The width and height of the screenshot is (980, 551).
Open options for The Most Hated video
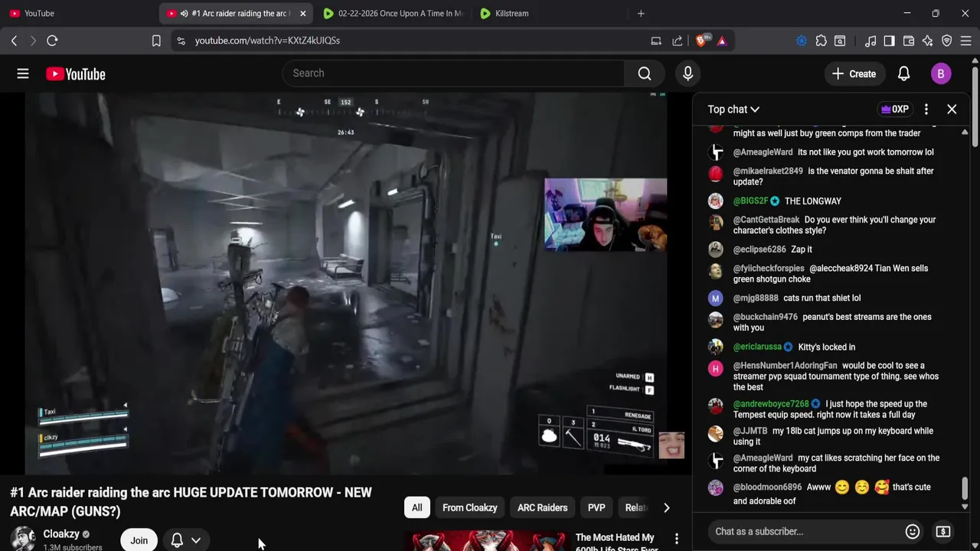[676, 539]
